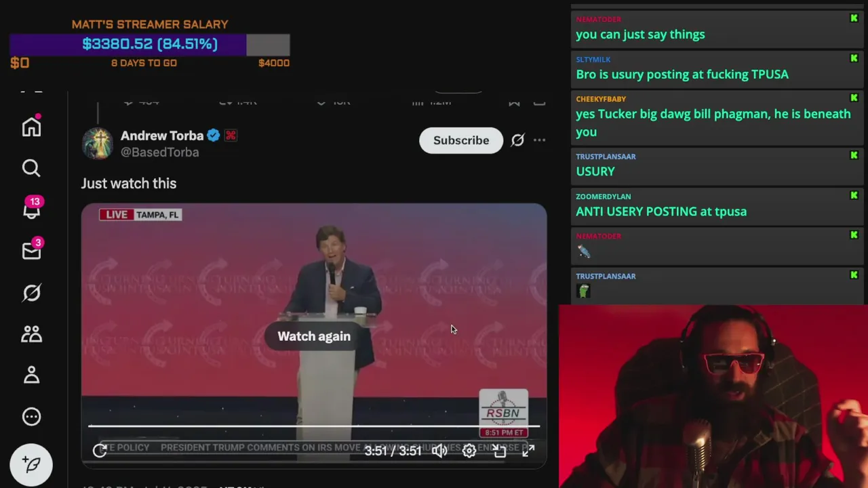Click the K badge on SLTYMILK's message

854,59
